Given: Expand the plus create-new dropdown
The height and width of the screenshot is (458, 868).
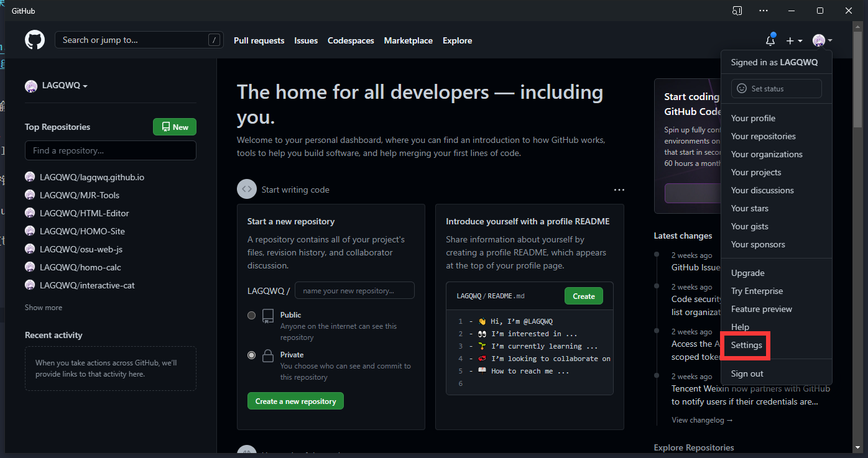Looking at the screenshot, I should [794, 41].
